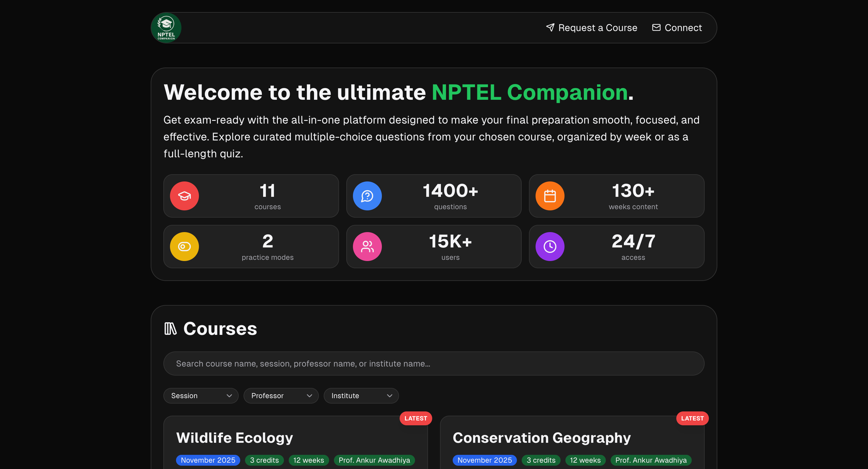Click the question bubble icon beside 1400+ questions
This screenshot has height=469, width=868.
(x=367, y=196)
